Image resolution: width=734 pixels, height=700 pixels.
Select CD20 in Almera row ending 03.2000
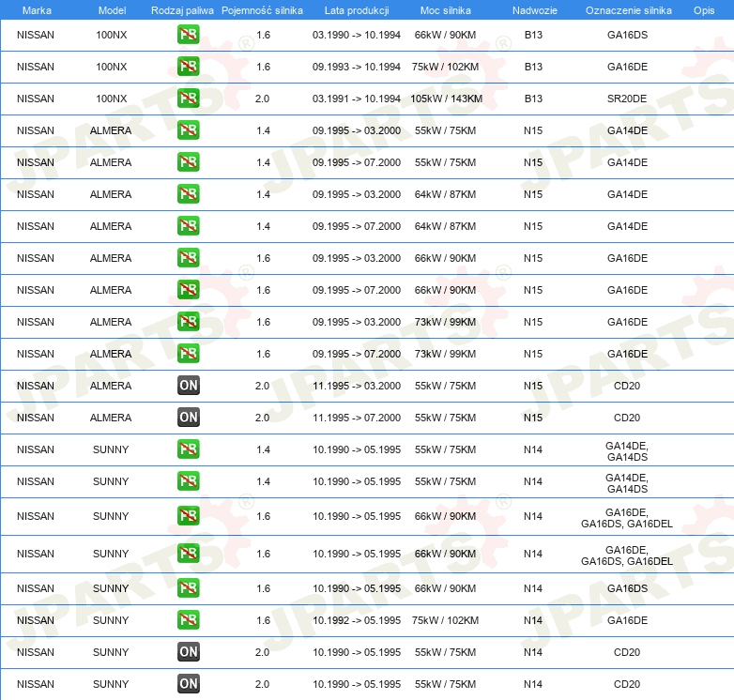tap(627, 386)
